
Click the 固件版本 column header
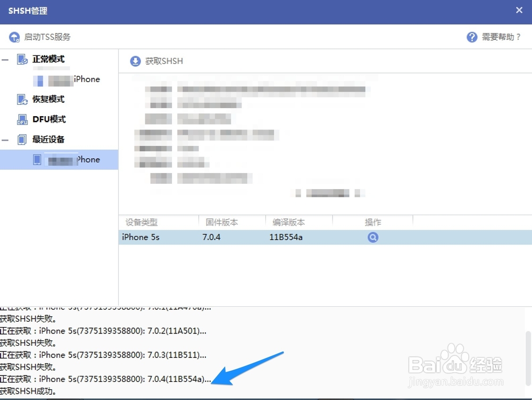(221, 223)
